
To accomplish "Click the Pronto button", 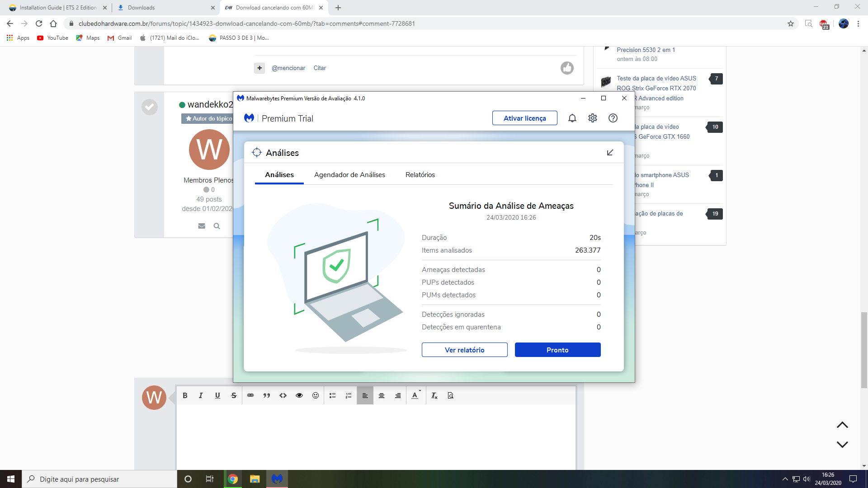I will pos(557,350).
